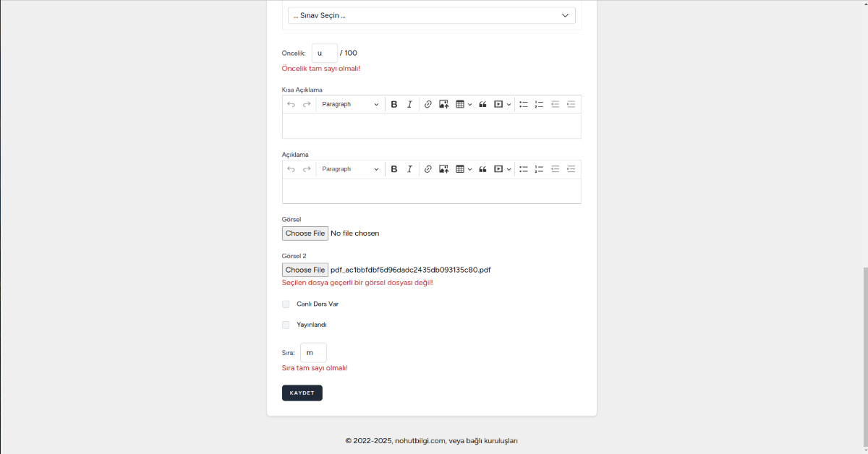Open Paragraph heading dropdown in Kısa Açıklama
Screen dimensions: 868x454
pyautogui.click(x=350, y=105)
